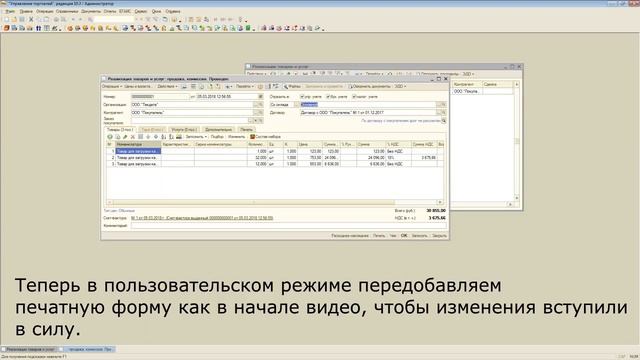Open the ЭДО dropdown in document toolbar
Screen dimensions: 640x360
pyautogui.click(x=400, y=87)
